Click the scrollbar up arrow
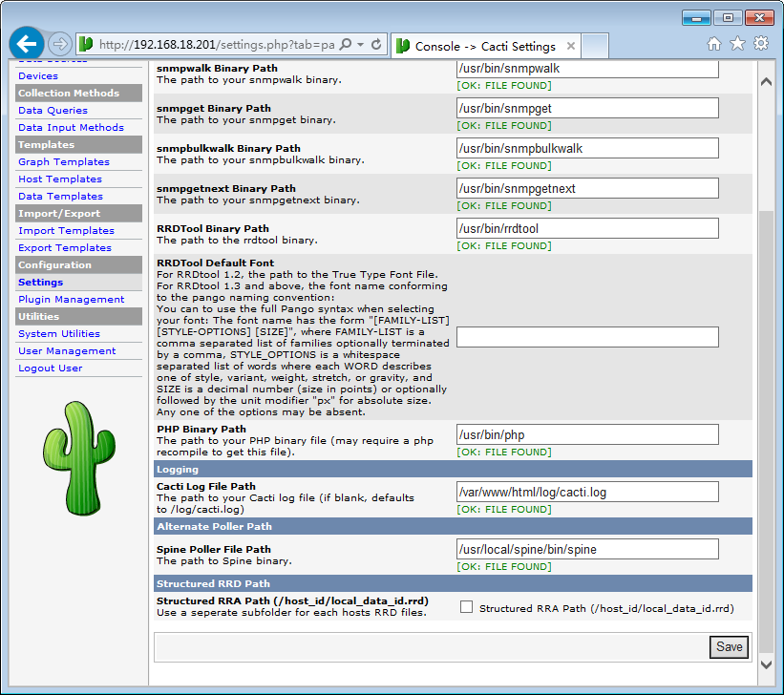 [x=766, y=81]
